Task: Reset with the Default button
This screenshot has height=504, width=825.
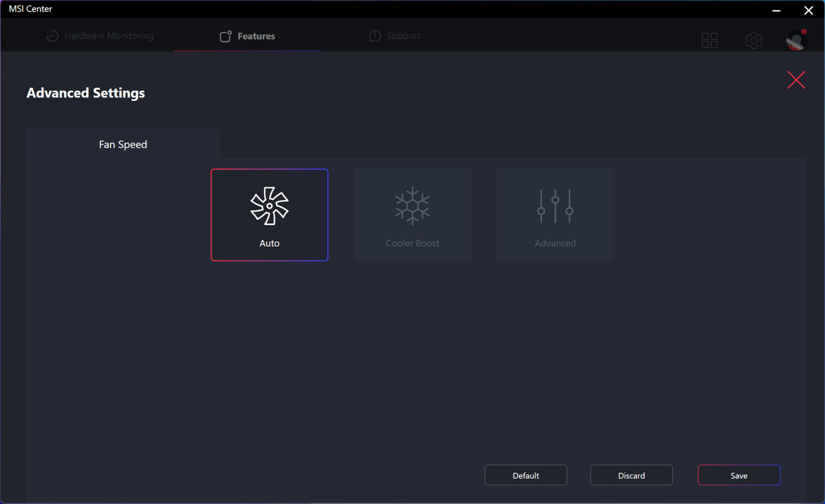Action: 526,475
